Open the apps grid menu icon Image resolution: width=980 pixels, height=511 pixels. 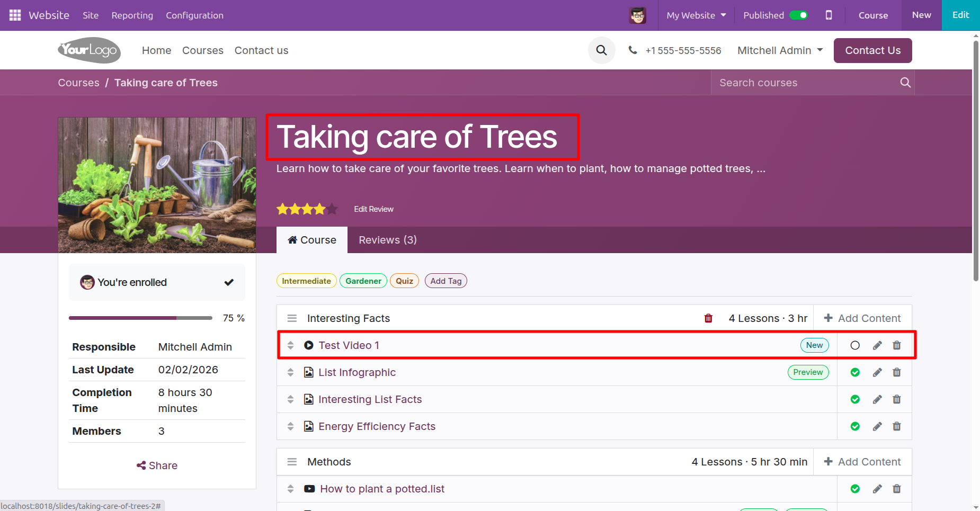point(15,15)
